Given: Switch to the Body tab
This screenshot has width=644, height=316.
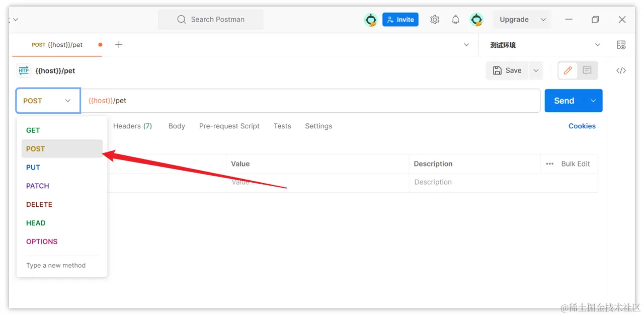Looking at the screenshot, I should point(177,126).
